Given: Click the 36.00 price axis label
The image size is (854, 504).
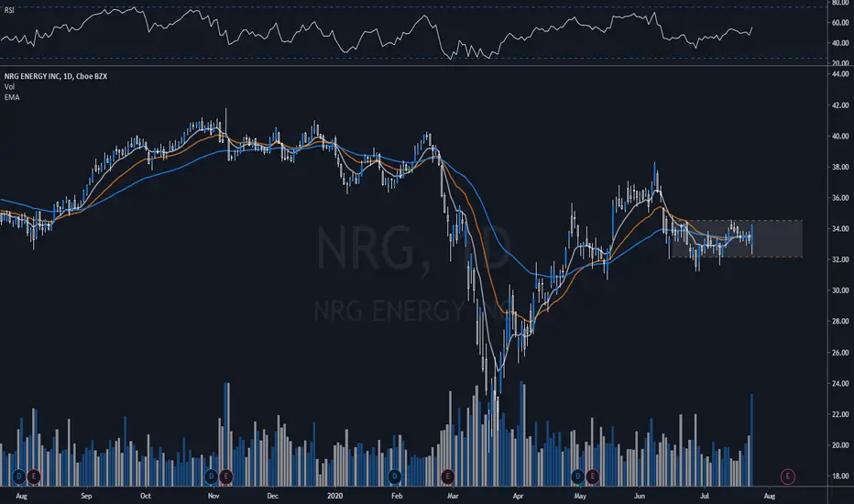Looking at the screenshot, I should point(840,198).
